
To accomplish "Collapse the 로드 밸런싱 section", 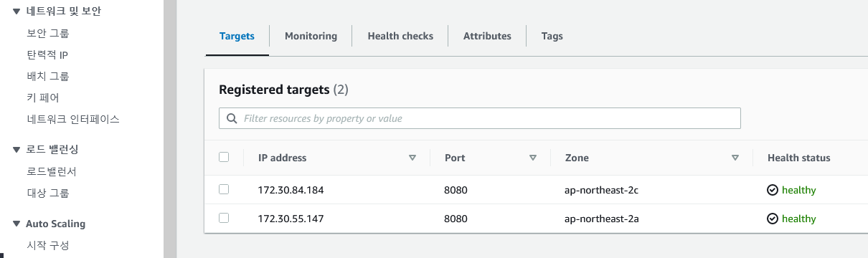I will click(16, 150).
